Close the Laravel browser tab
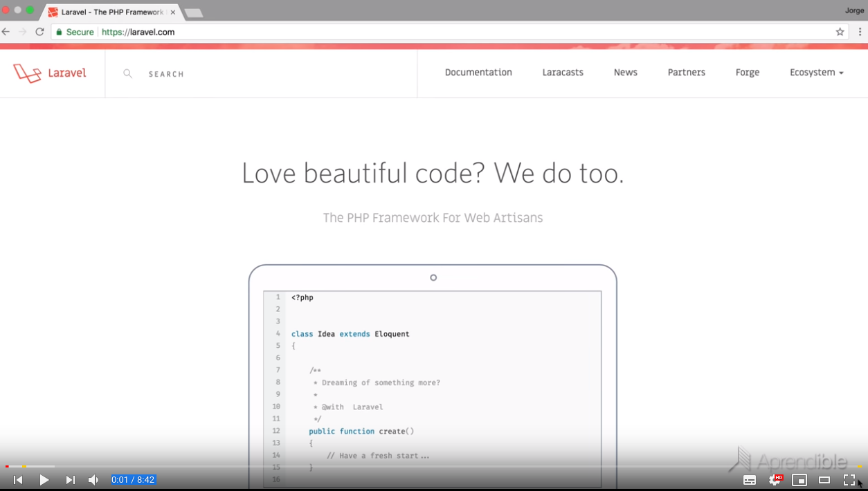The image size is (868, 491). (x=173, y=12)
